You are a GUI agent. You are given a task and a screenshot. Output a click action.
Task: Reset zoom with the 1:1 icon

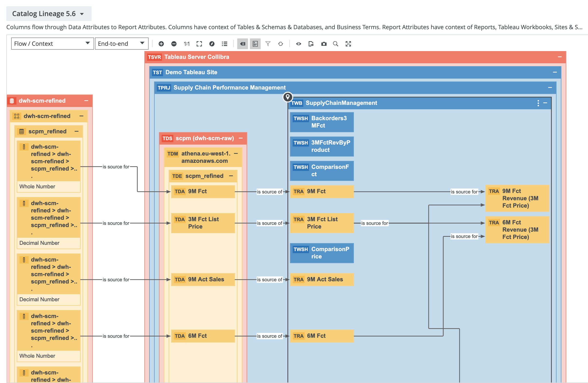click(x=187, y=44)
